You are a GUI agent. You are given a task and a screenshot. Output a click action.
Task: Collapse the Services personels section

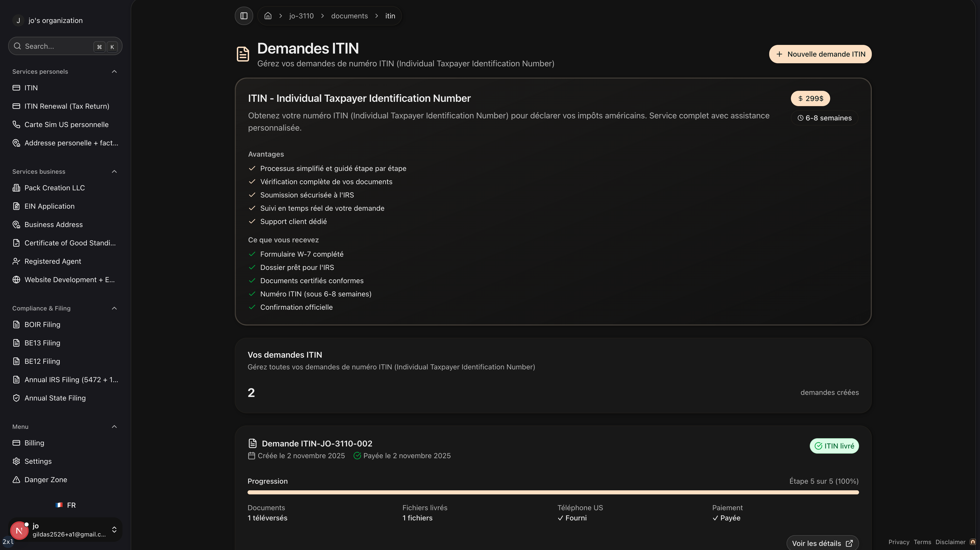114,71
